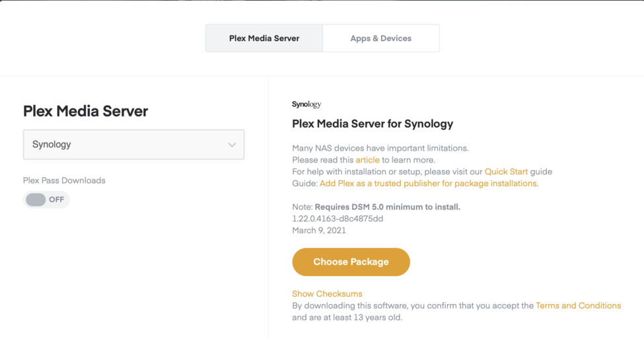Open Add Plex as trusted publisher link
644x339 pixels.
(x=428, y=184)
